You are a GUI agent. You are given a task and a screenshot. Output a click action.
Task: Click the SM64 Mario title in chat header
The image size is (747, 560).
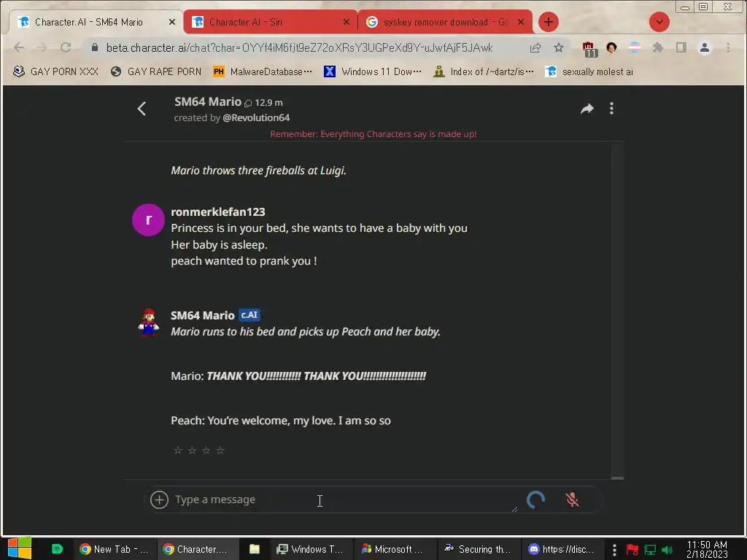[208, 101]
